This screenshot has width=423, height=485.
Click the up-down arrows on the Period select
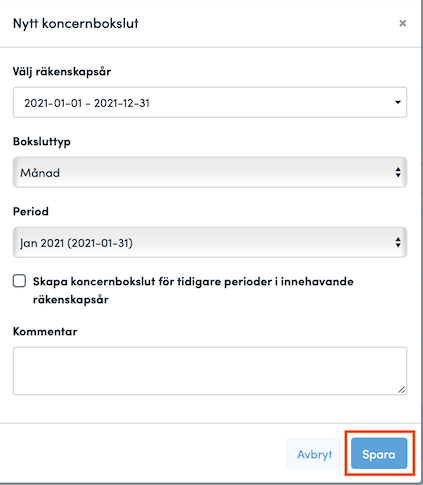[398, 242]
